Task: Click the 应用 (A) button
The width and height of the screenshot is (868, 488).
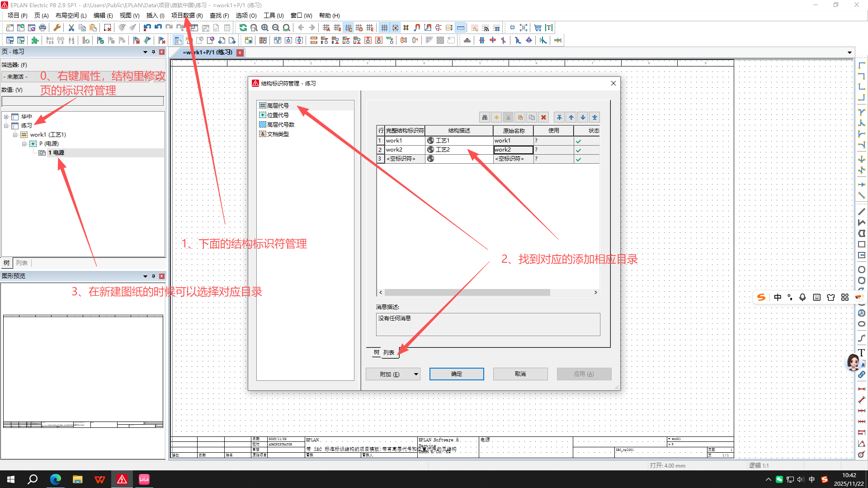Action: [x=584, y=374]
